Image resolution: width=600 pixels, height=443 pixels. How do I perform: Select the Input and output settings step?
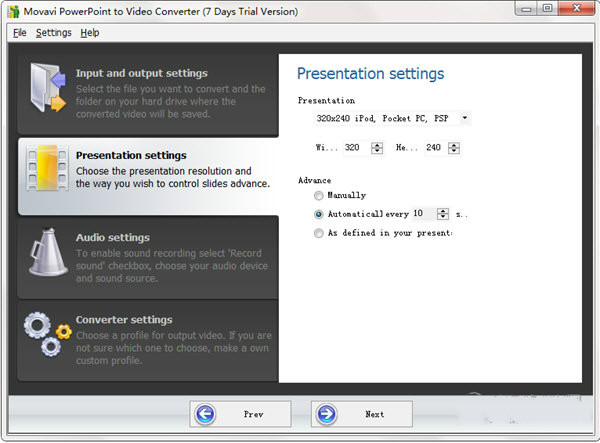(x=148, y=94)
